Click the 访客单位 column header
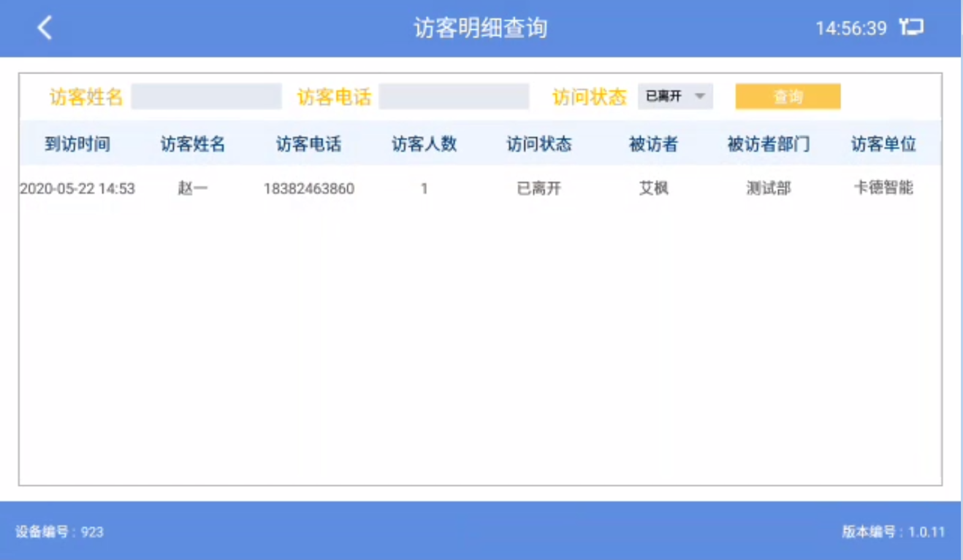The image size is (963, 560). coord(883,144)
